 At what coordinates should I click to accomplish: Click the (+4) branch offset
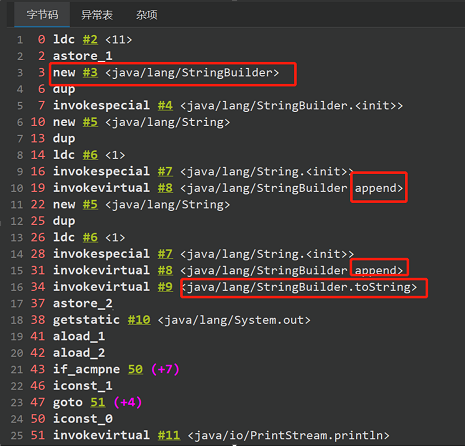click(128, 402)
